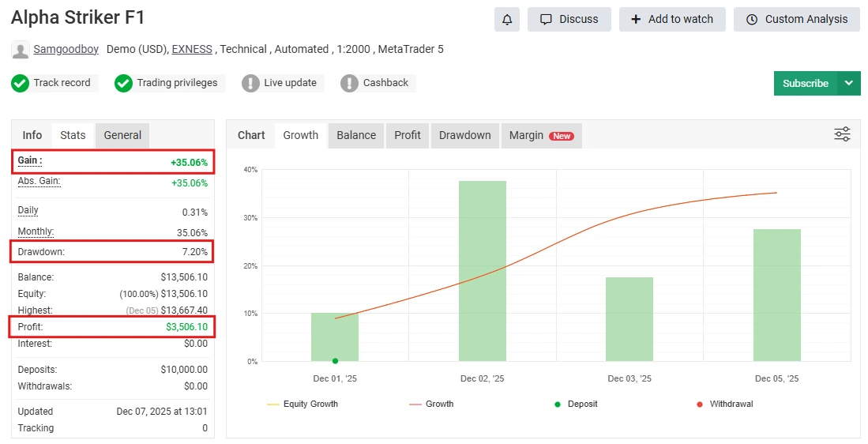Open chart settings sliders icon
Viewport: 868px width, 444px height.
[842, 134]
